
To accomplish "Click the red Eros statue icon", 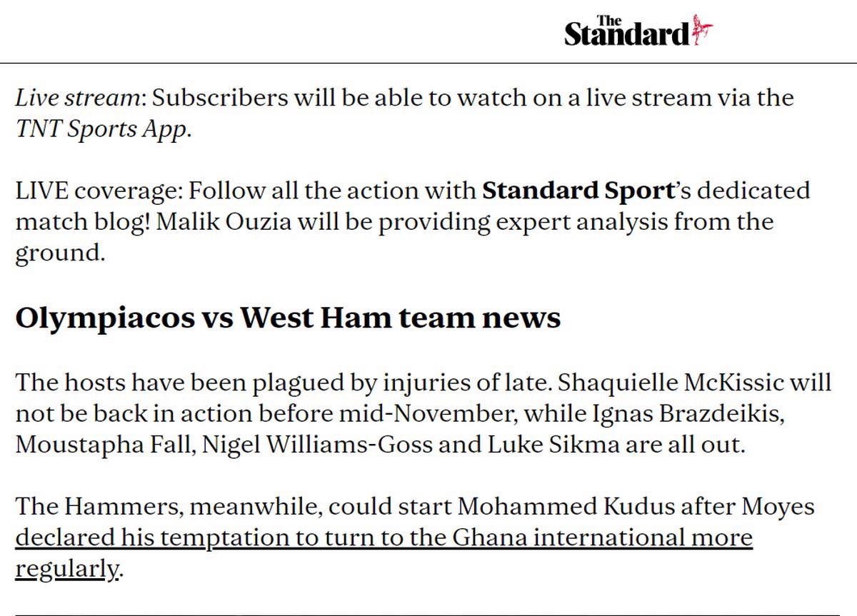I will point(703,31).
